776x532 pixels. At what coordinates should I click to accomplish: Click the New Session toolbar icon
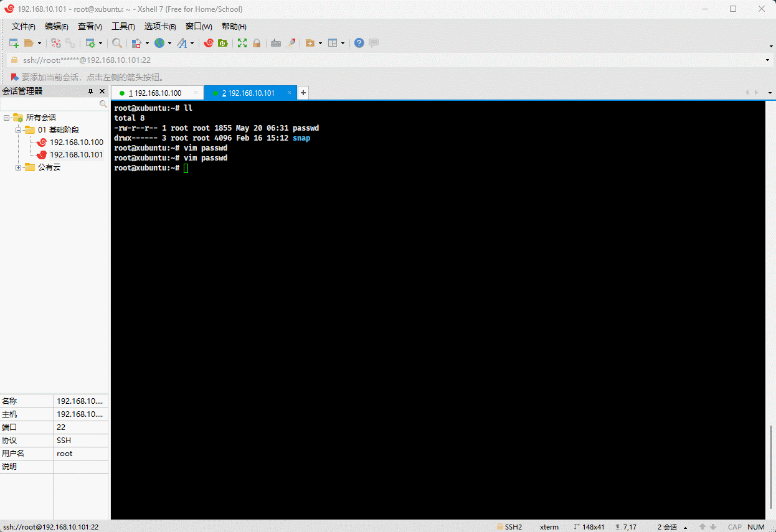(13, 43)
